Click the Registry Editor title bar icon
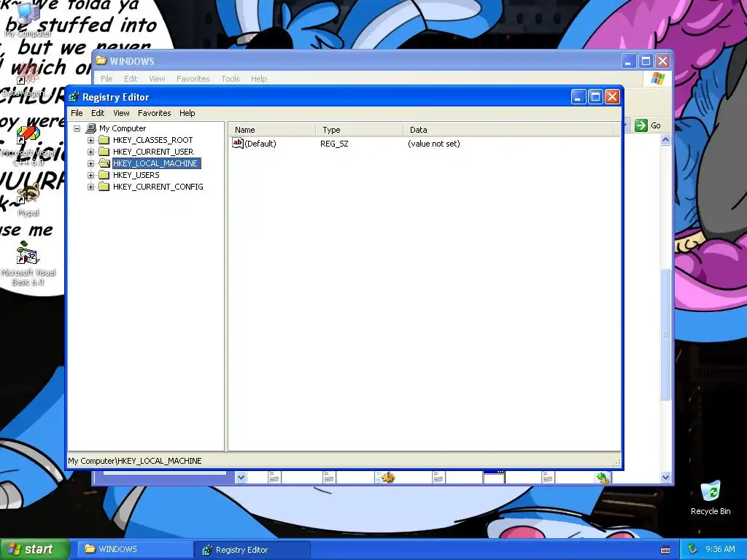 point(74,97)
